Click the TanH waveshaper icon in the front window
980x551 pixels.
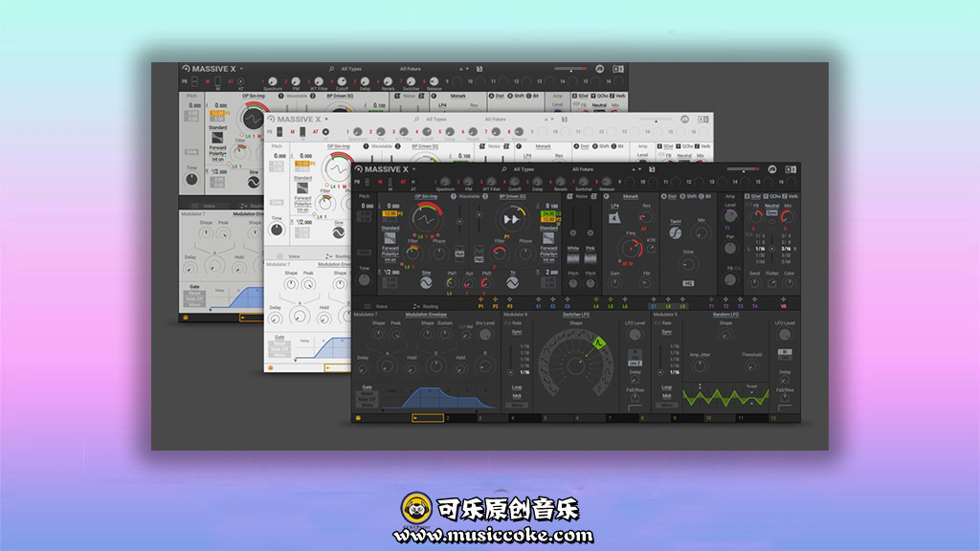coord(676,233)
